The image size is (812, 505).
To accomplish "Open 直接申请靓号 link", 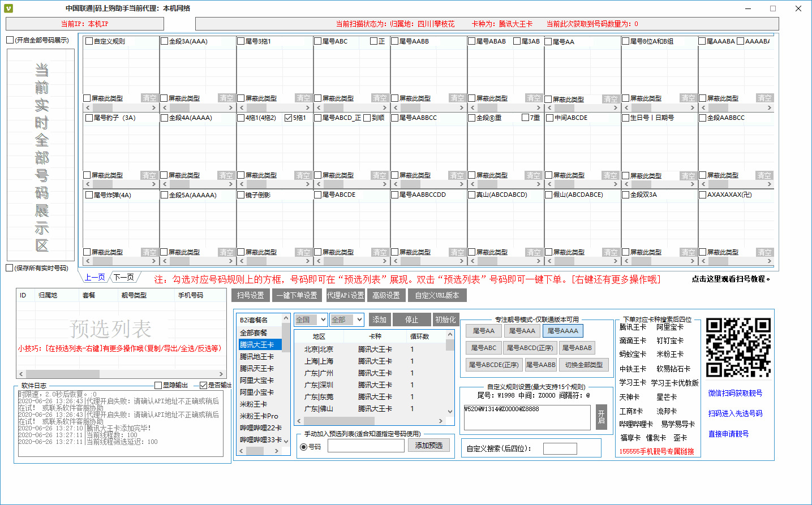I will click(728, 434).
